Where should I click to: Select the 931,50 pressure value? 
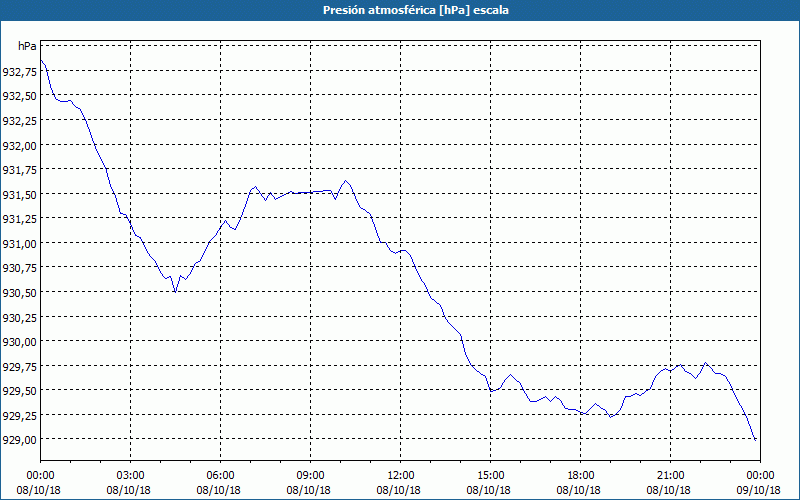coord(19,194)
